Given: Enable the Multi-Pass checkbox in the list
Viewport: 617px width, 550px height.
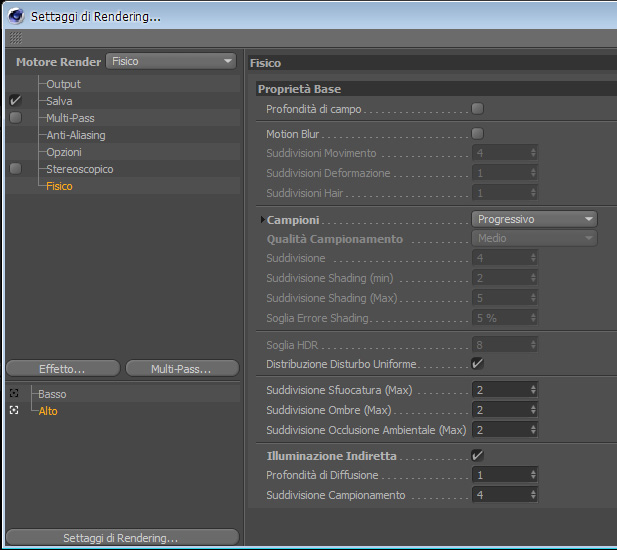Looking at the screenshot, I should click(15, 118).
